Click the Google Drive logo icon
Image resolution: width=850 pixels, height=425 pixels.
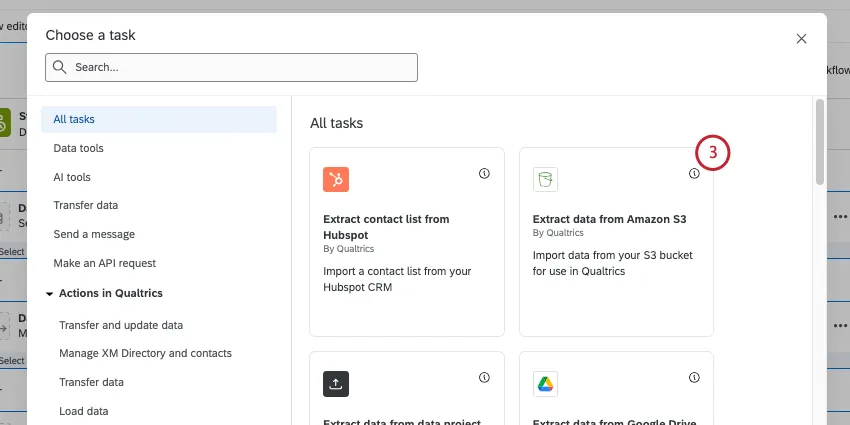(545, 383)
